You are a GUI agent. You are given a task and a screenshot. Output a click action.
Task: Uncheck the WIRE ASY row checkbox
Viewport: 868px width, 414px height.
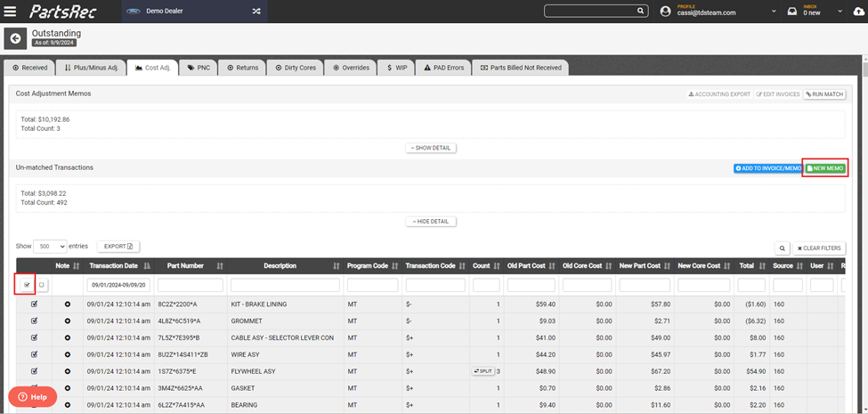(x=34, y=354)
